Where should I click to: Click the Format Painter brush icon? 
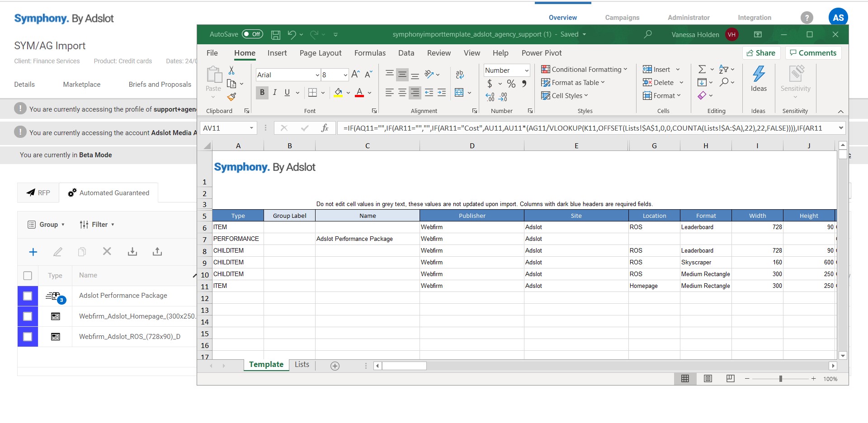coord(231,97)
